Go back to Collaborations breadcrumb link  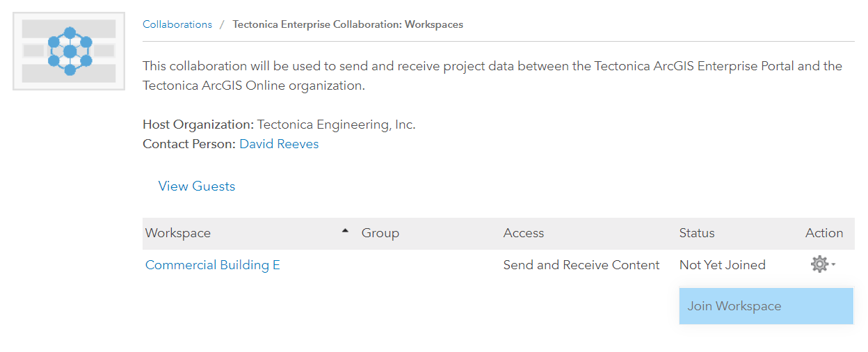(177, 24)
